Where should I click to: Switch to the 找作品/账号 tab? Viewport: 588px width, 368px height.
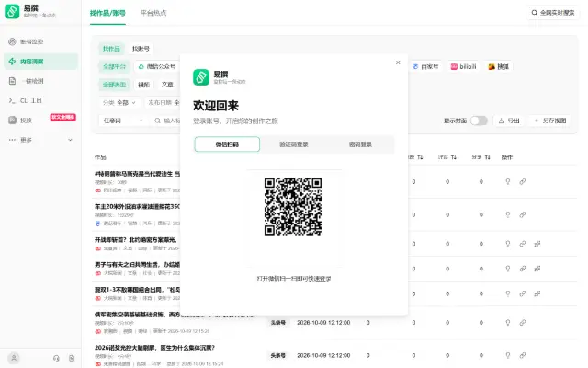107,13
